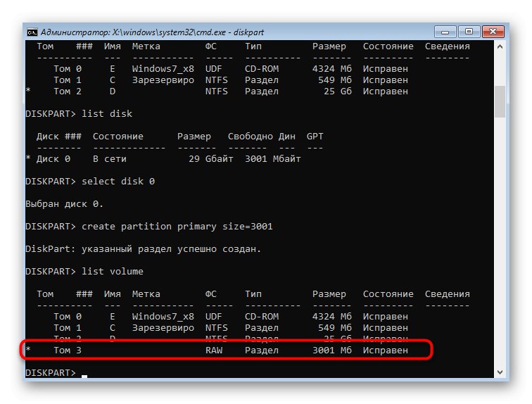This screenshot has height=404, width=532.
Task: Click the 'Диск 0' entry
Action: coord(53,159)
